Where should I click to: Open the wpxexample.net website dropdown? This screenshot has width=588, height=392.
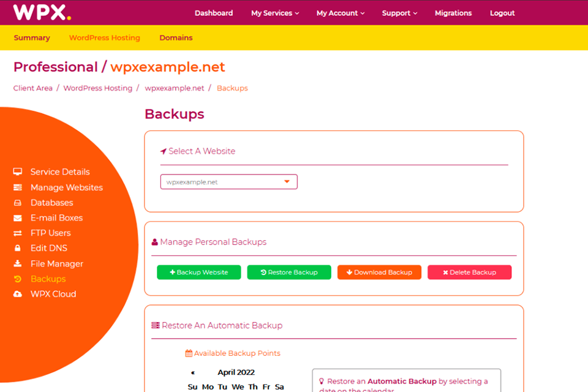(x=228, y=182)
